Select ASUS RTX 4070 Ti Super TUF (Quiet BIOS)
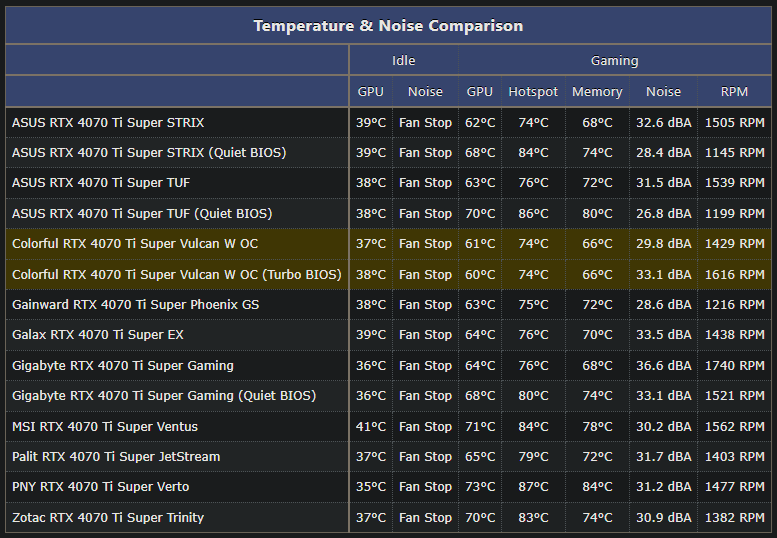This screenshot has width=777, height=538. [142, 214]
